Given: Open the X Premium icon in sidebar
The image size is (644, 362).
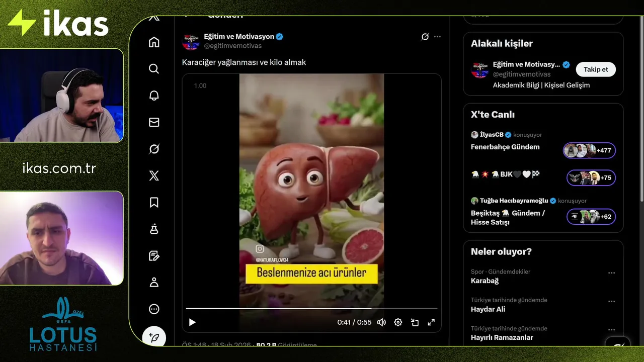Looking at the screenshot, I should click(x=154, y=175).
